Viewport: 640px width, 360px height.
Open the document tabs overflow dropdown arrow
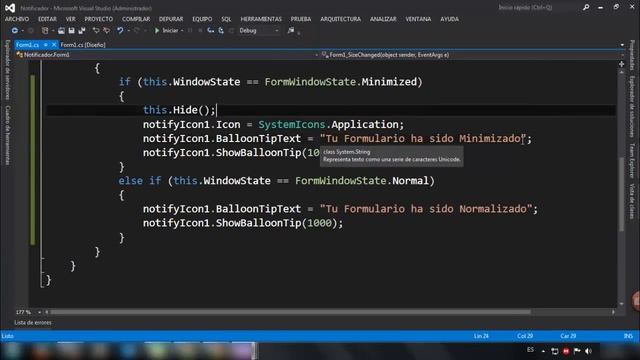622,45
